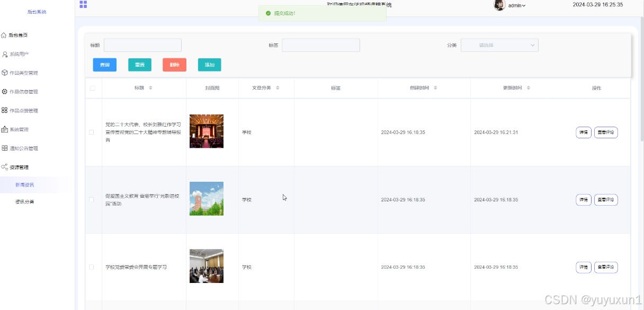The height and width of the screenshot is (310, 644).
Task: Click 查看评论 for 促爱国主义教育 article
Action: click(x=606, y=200)
